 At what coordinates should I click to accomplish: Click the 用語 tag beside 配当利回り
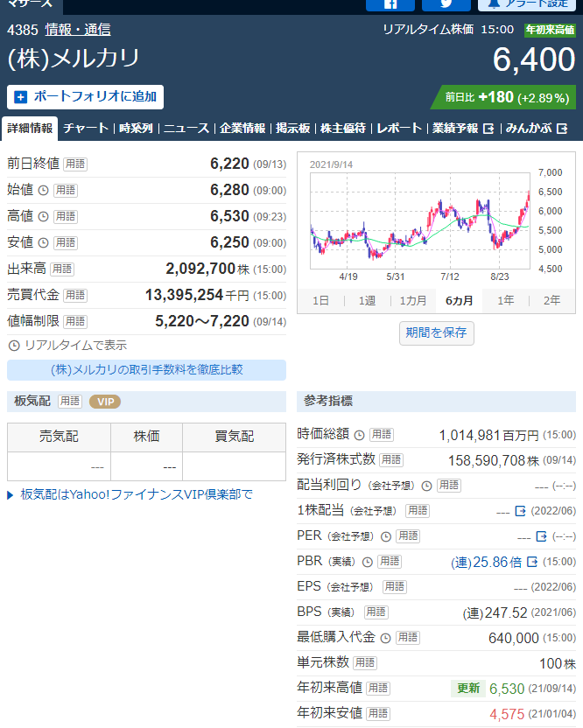coord(449,486)
